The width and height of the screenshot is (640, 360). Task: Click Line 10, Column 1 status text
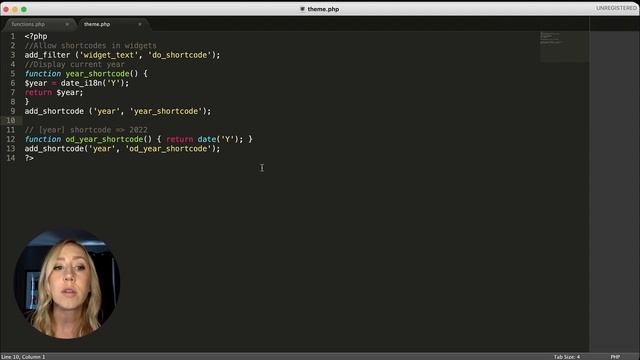23,357
